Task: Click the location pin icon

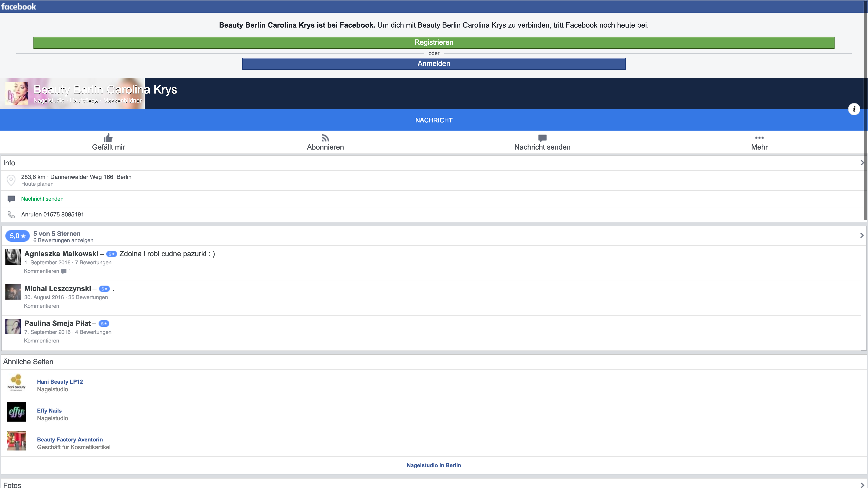Action: pos(11,180)
